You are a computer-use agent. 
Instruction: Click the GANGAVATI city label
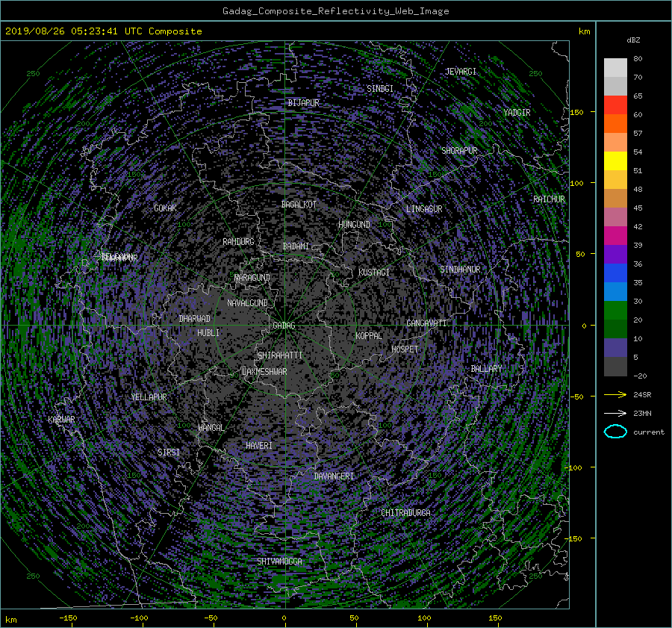tap(426, 323)
